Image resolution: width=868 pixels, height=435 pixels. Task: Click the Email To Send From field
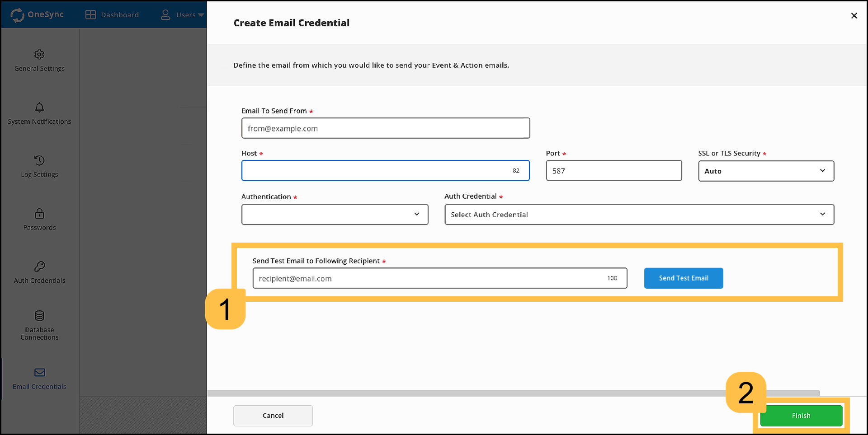[385, 128]
